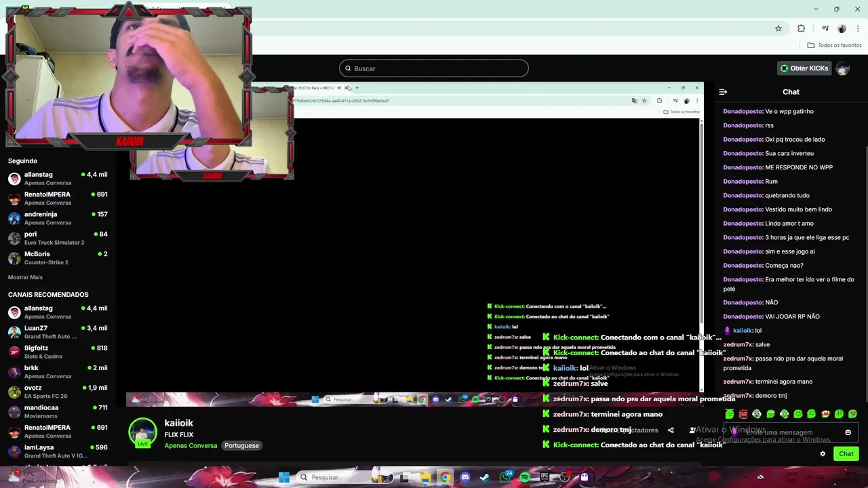The image size is (868, 488).
Task: Open Chrome media controls icon
Action: coord(825,28)
